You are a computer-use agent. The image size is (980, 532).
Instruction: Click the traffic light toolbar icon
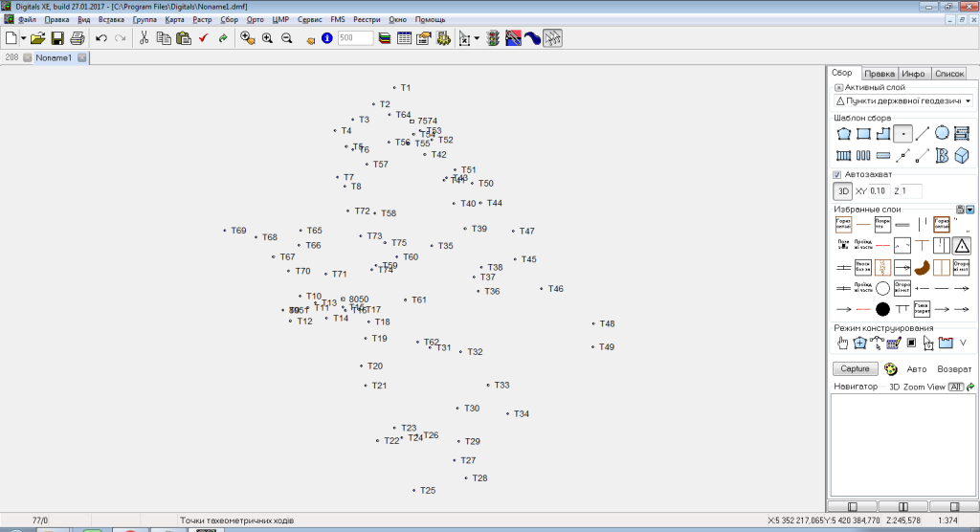pyautogui.click(x=493, y=38)
